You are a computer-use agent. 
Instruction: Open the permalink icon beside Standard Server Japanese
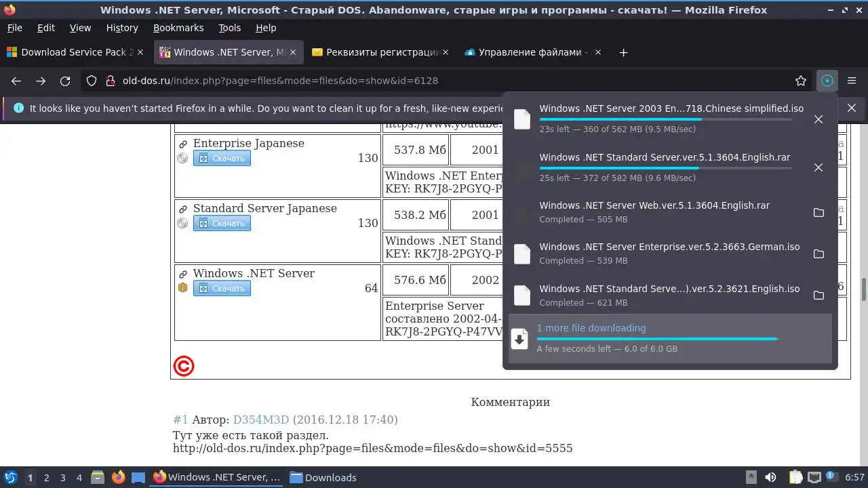click(x=183, y=209)
